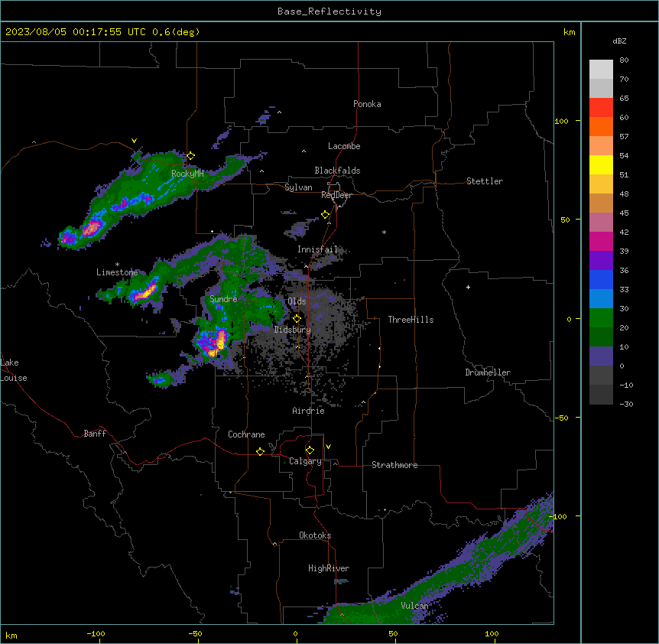This screenshot has width=659, height=644.
Task: Click the Okotoks label
Action: tap(315, 535)
